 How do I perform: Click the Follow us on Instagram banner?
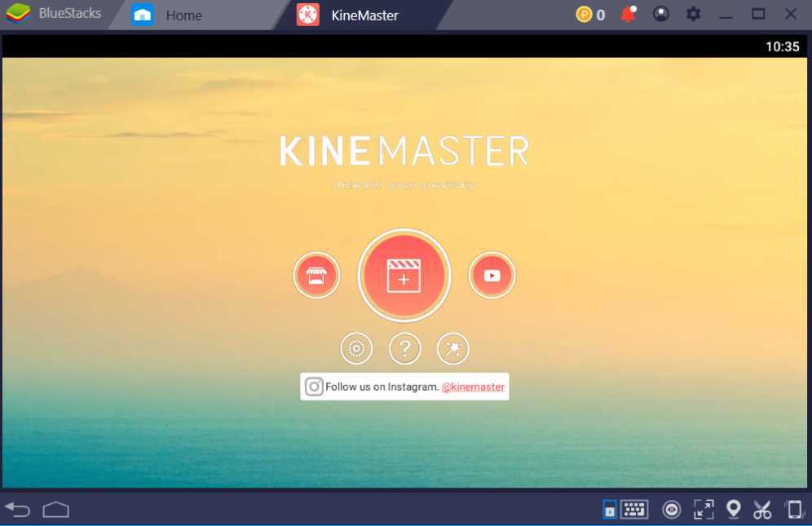[x=391, y=387]
